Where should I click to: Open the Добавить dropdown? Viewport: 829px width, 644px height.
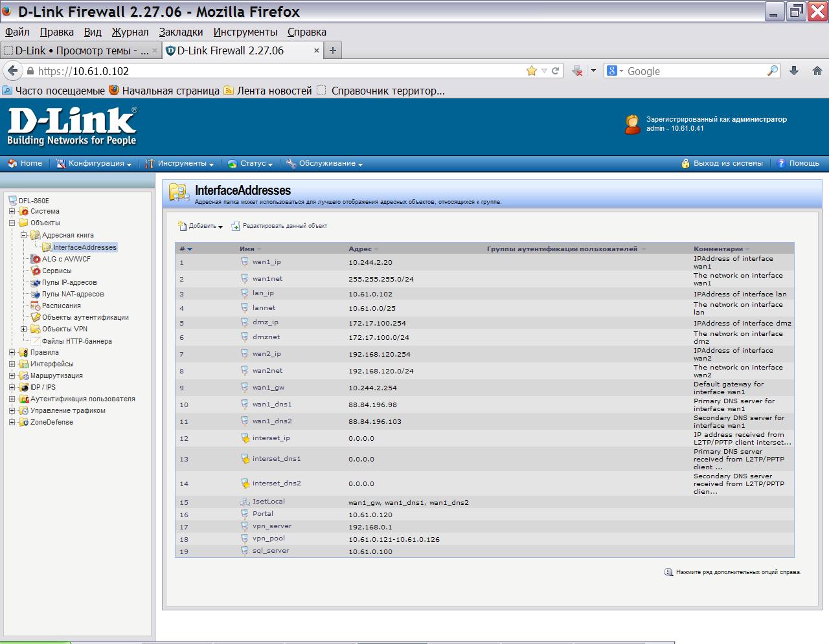click(x=201, y=226)
